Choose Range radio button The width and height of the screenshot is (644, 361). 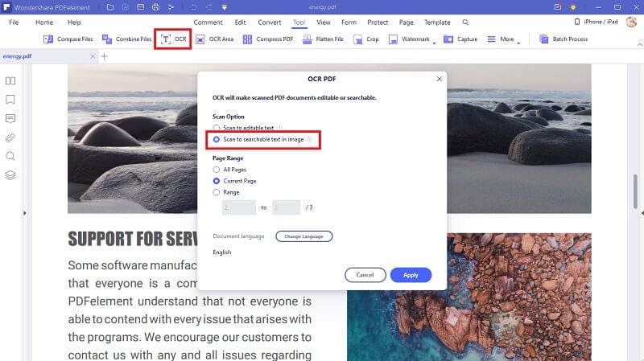point(217,192)
